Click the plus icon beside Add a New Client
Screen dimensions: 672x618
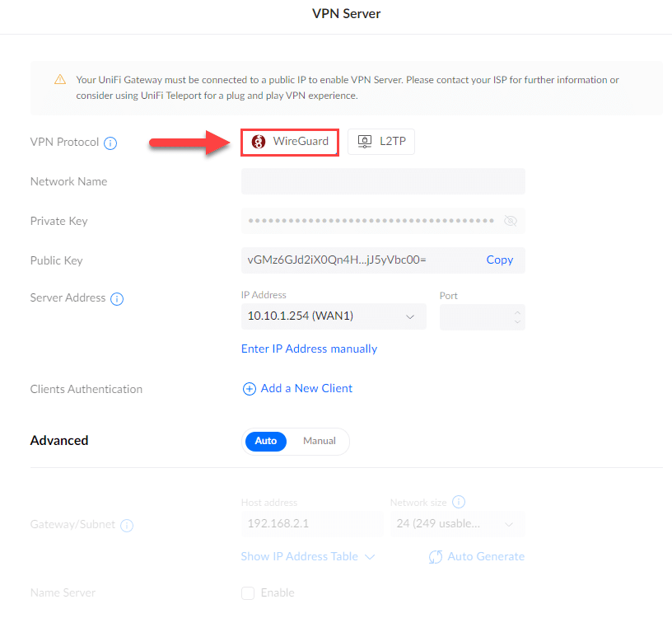point(249,389)
